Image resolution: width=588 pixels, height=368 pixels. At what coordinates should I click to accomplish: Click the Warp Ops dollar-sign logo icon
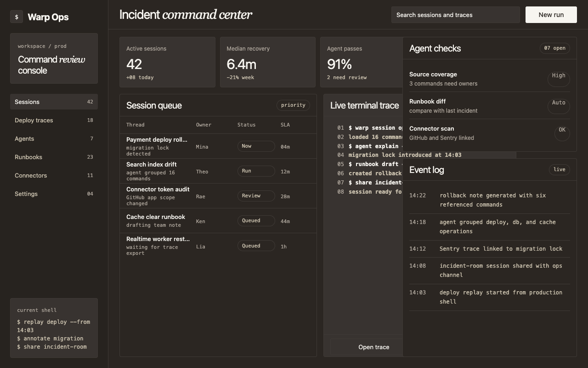[x=17, y=17]
